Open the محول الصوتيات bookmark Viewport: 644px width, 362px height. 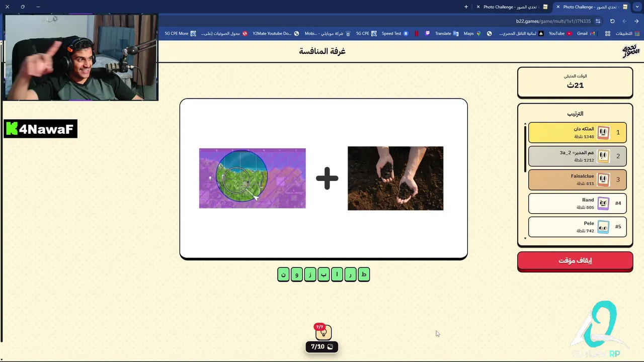point(224,34)
